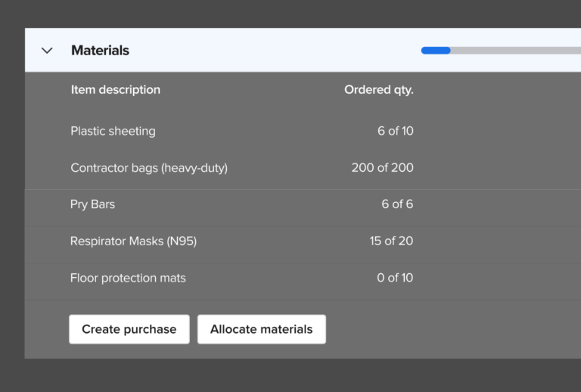Select the Floor protection mats row
The width and height of the screenshot is (581, 392).
[303, 278]
